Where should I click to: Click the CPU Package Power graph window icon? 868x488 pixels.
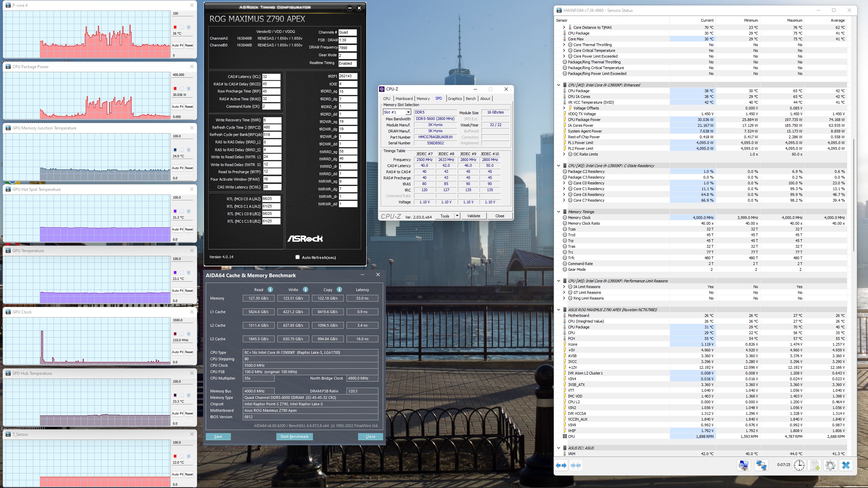point(8,67)
